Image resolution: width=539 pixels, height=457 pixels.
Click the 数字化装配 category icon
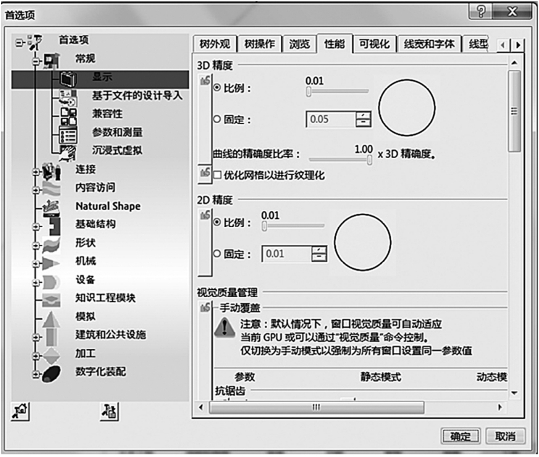(52, 373)
